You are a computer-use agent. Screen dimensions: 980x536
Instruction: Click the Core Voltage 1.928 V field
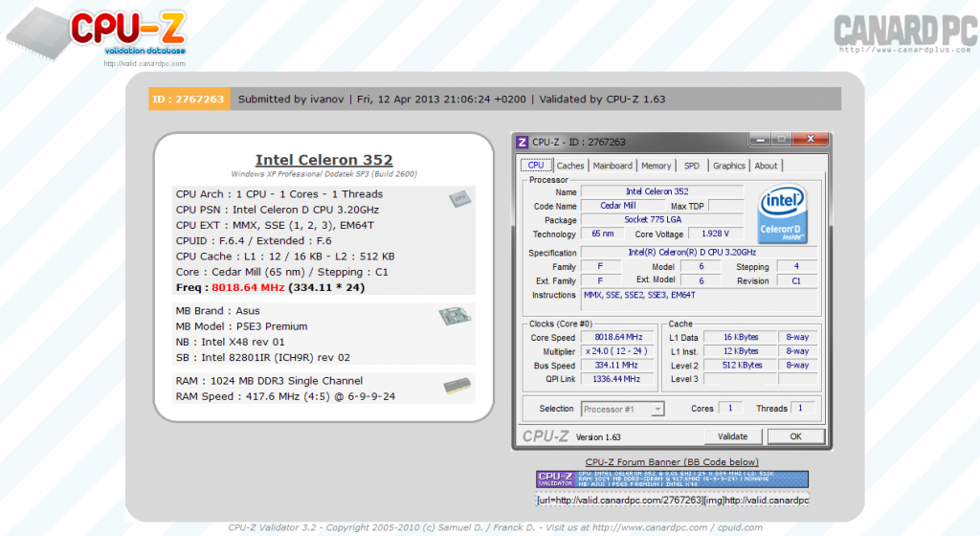point(715,234)
